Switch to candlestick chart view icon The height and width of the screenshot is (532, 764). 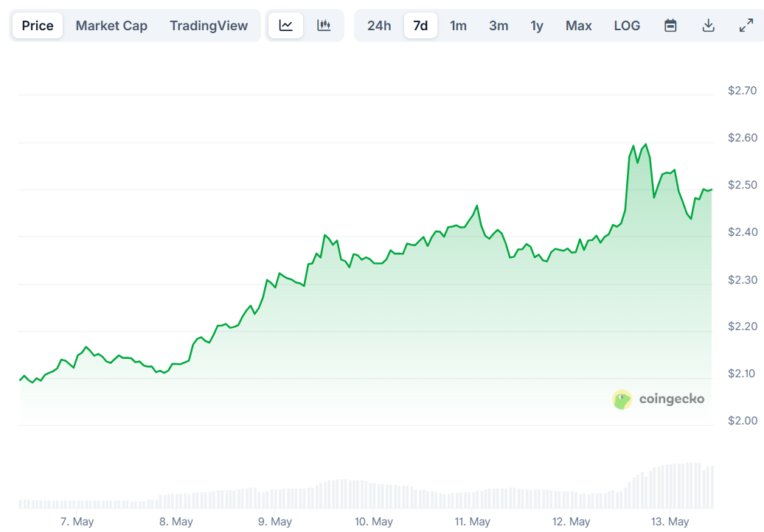[324, 25]
